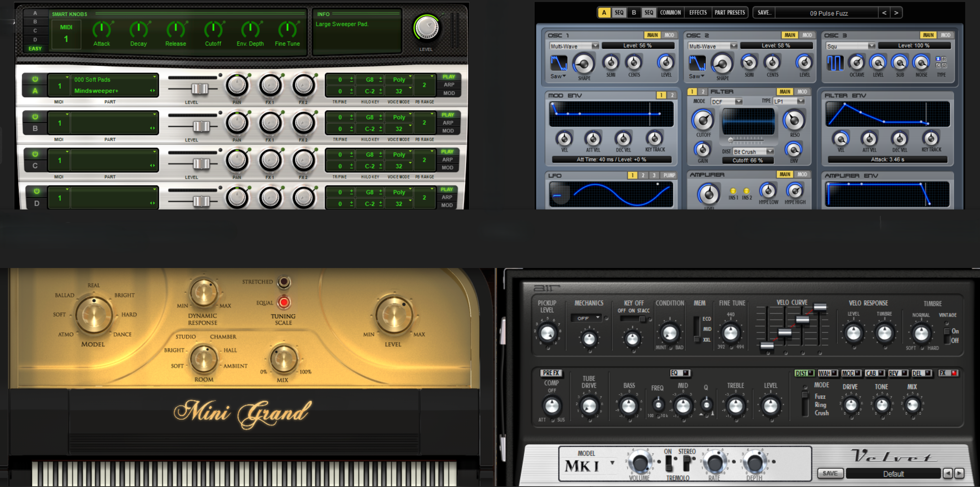980x487 pixels.
Task: Switch to the COMMON tab
Action: 670,12
